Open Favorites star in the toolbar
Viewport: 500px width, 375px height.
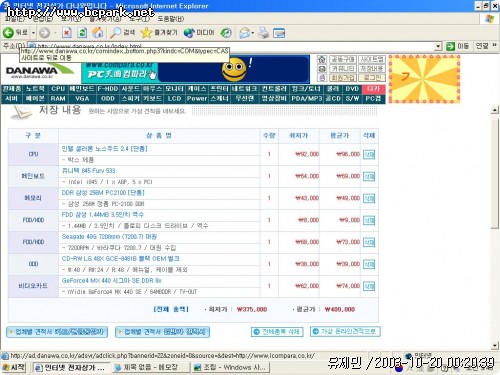[159, 33]
